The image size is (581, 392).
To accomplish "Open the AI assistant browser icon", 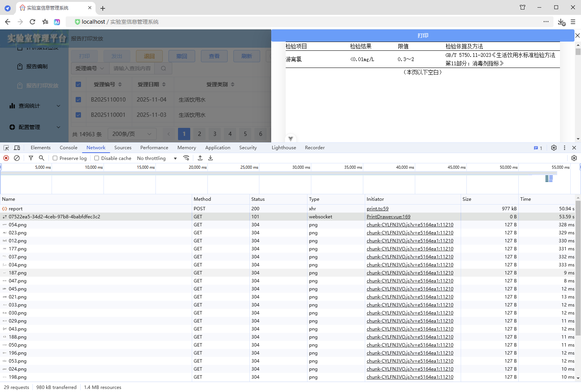I will 57,22.
